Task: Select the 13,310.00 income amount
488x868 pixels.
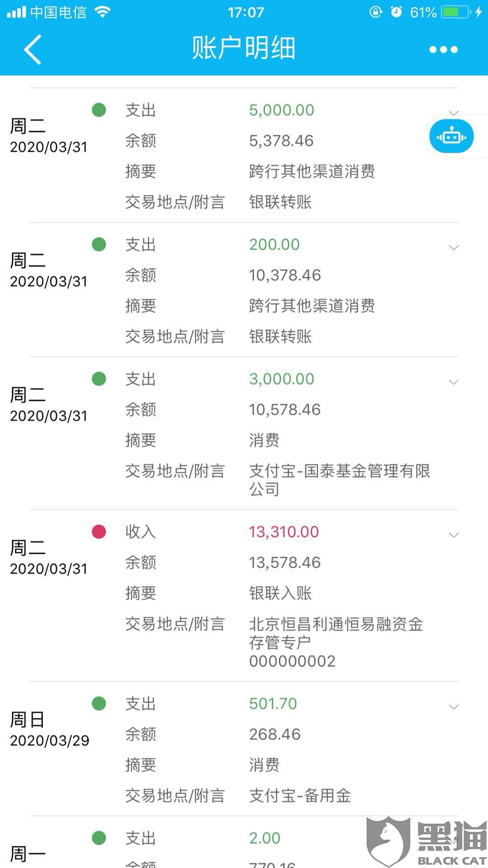Action: click(284, 532)
